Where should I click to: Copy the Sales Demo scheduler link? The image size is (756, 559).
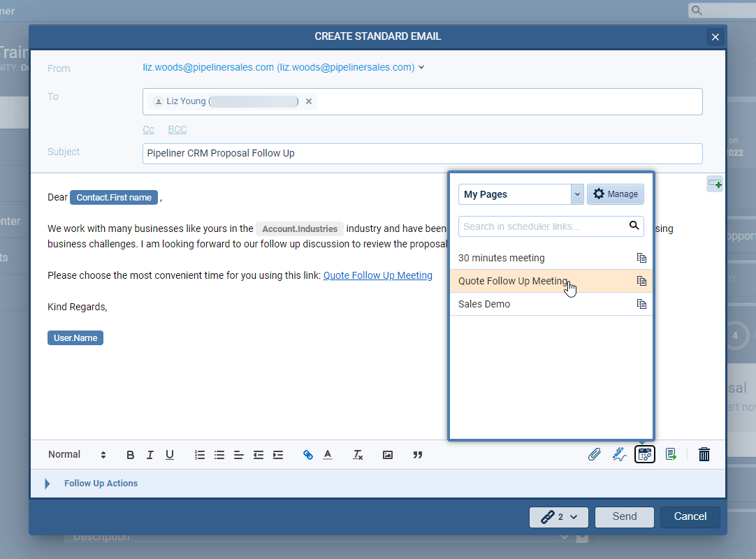(641, 304)
